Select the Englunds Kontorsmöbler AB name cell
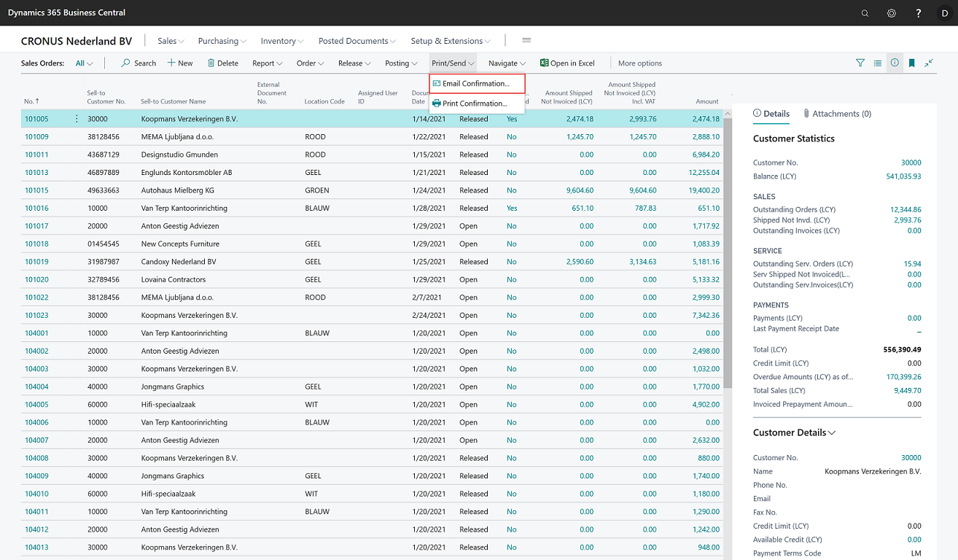 pos(187,173)
